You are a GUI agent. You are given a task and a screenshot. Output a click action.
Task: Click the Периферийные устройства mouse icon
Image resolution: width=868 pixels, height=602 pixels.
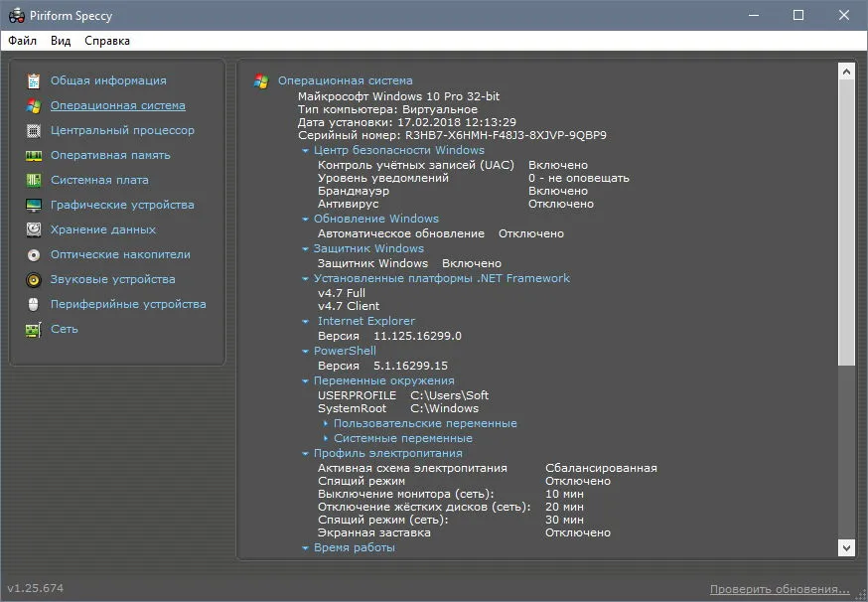[x=34, y=304]
